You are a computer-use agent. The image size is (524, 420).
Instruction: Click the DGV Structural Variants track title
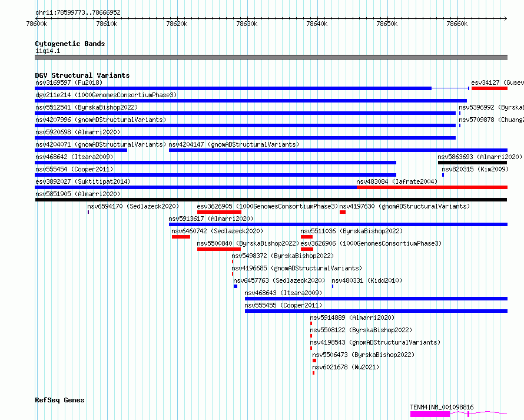tap(82, 75)
